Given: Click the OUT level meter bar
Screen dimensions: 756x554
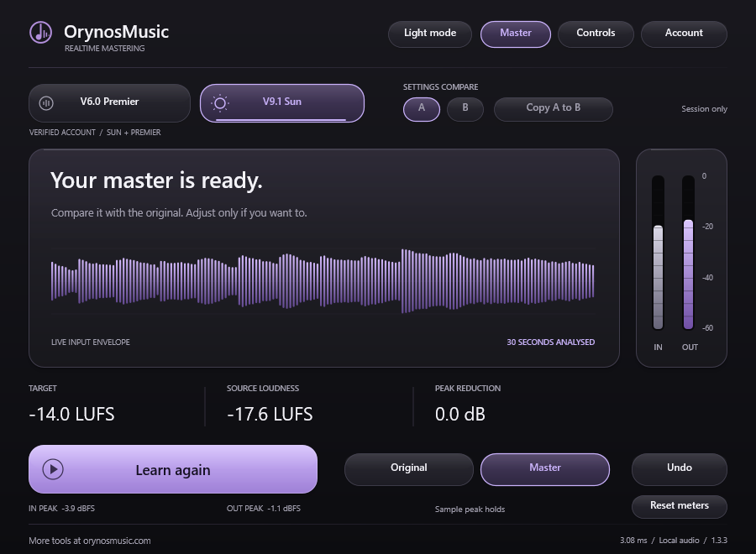Looking at the screenshot, I should 689,253.
